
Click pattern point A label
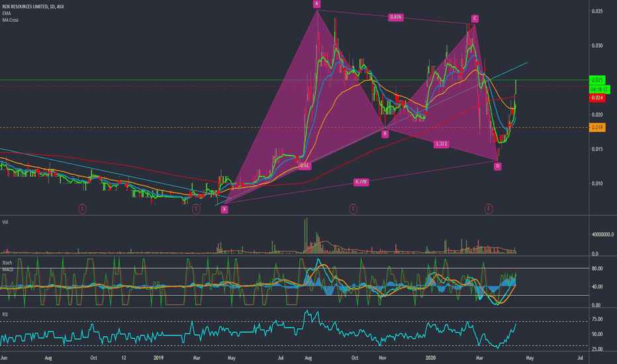pyautogui.click(x=316, y=4)
